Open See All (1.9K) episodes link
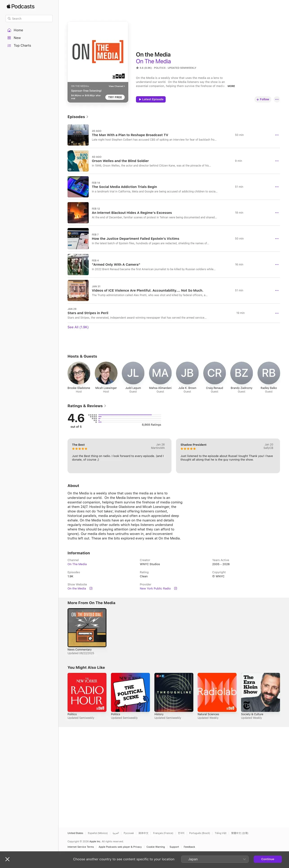Viewport: 289px width, 868px height. pyautogui.click(x=78, y=327)
